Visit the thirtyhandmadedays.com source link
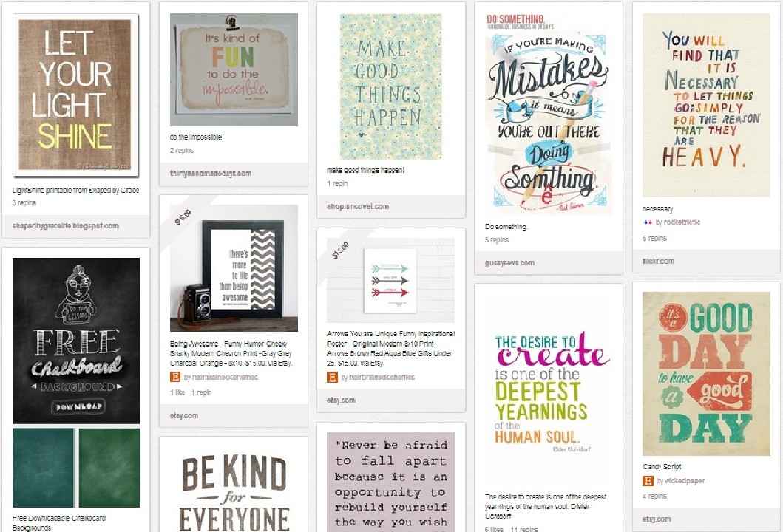The width and height of the screenshot is (783, 532). 210,173
